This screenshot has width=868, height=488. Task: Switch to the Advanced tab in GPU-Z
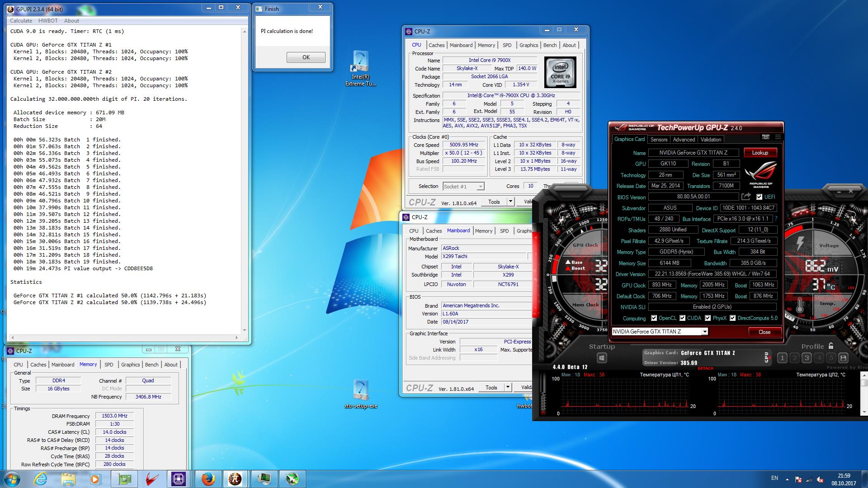coord(684,140)
